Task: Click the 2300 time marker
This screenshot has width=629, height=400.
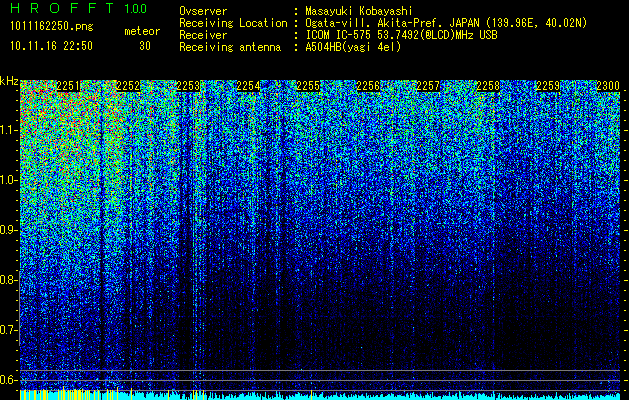Action: coord(608,86)
